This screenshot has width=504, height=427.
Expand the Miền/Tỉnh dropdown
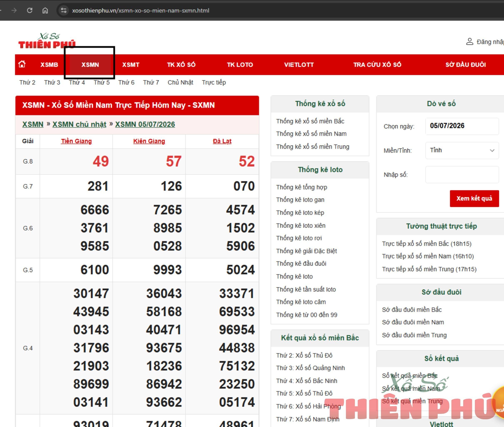(462, 150)
